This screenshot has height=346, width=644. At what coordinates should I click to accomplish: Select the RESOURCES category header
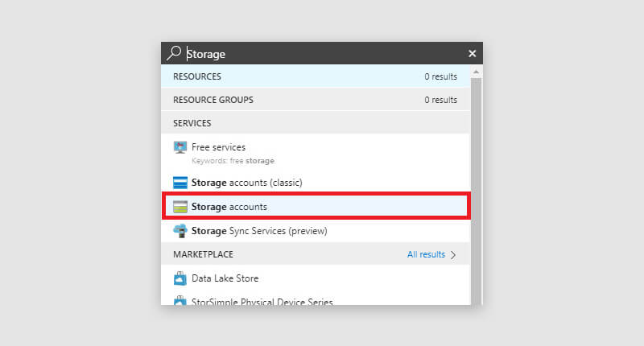point(197,76)
